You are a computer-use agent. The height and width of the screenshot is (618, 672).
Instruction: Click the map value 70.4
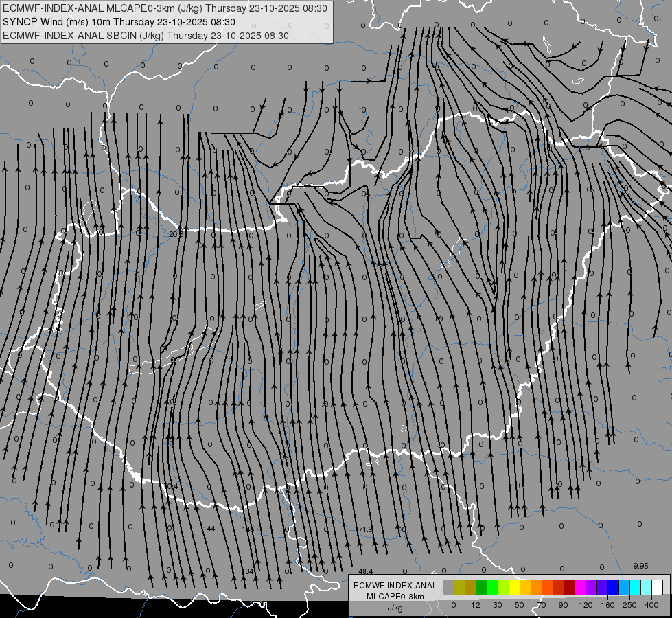pyautogui.click(x=171, y=486)
